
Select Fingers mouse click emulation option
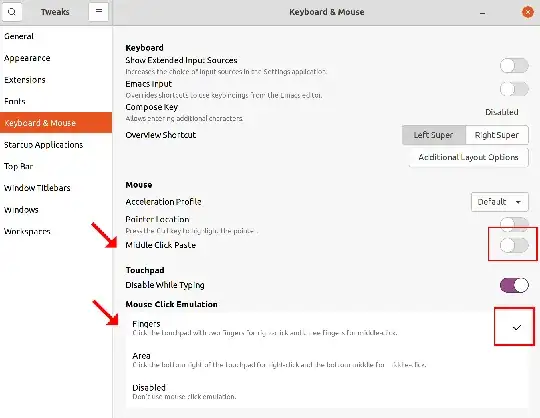point(327,327)
